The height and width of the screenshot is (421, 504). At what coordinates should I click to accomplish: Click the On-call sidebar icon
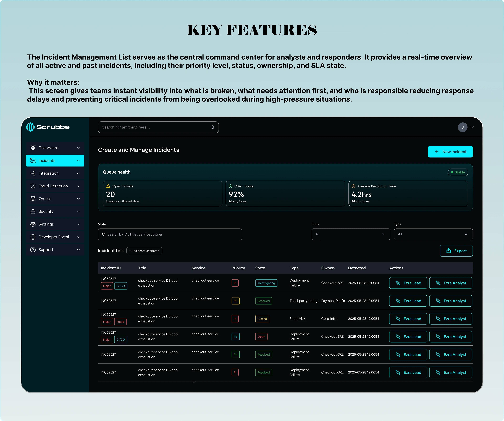33,199
